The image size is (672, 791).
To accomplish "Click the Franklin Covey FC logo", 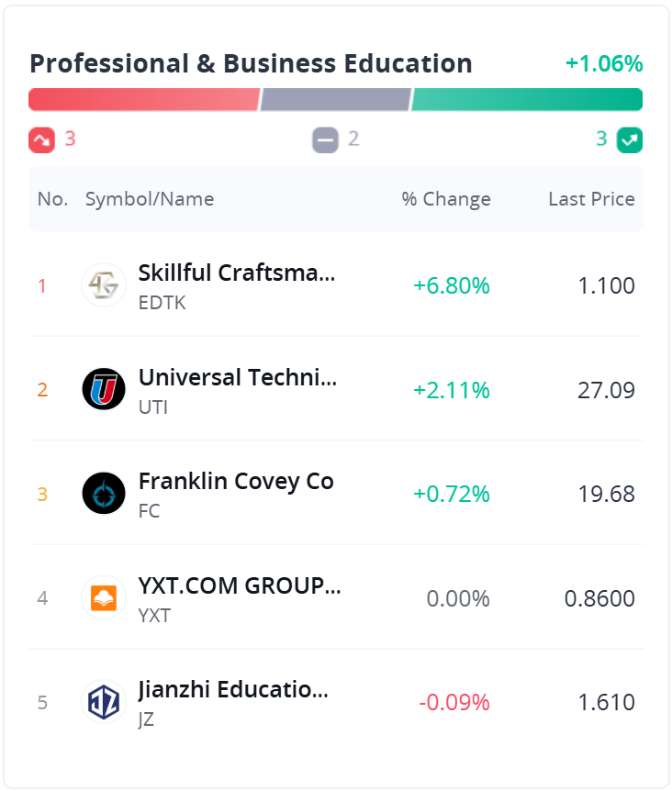I will [104, 494].
